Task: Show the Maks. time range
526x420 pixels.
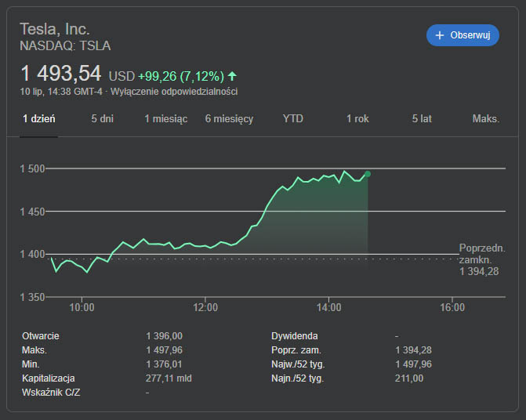Action: (x=486, y=118)
